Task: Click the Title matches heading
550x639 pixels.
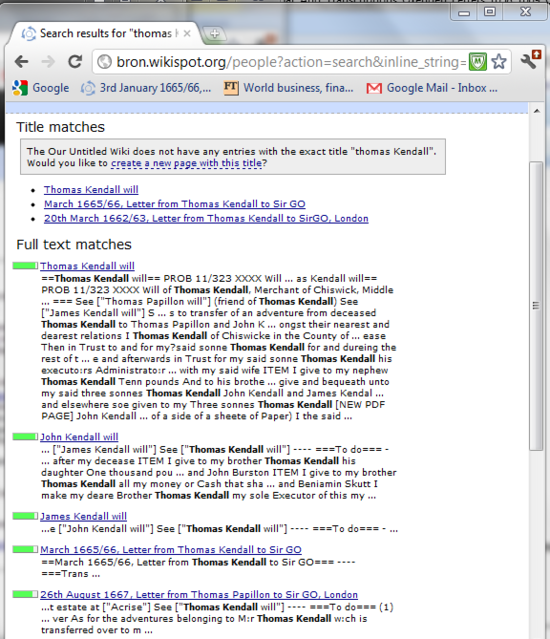Action: [60, 127]
